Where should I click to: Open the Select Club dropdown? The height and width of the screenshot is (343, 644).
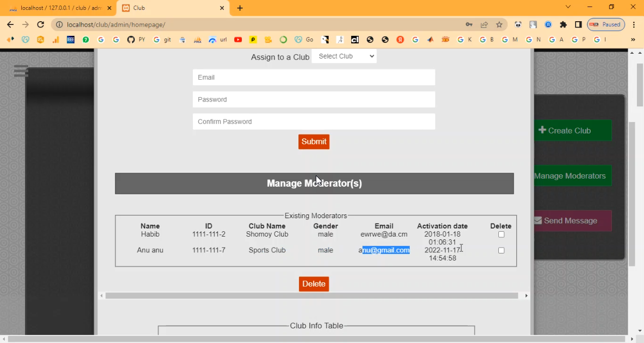pyautogui.click(x=344, y=56)
